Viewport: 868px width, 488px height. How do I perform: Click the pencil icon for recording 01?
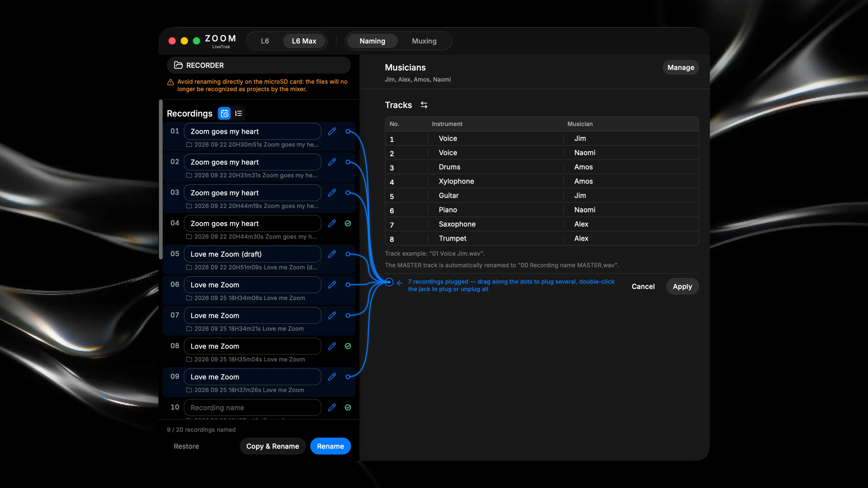pyautogui.click(x=332, y=131)
